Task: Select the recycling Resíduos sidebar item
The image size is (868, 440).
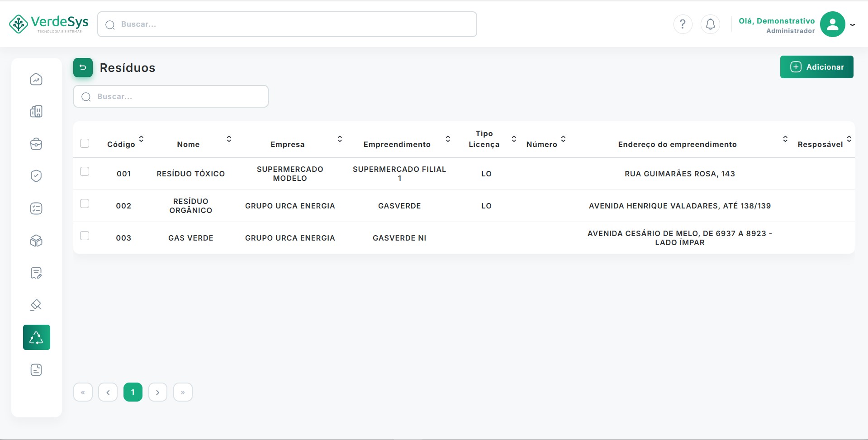Action: coord(36,337)
